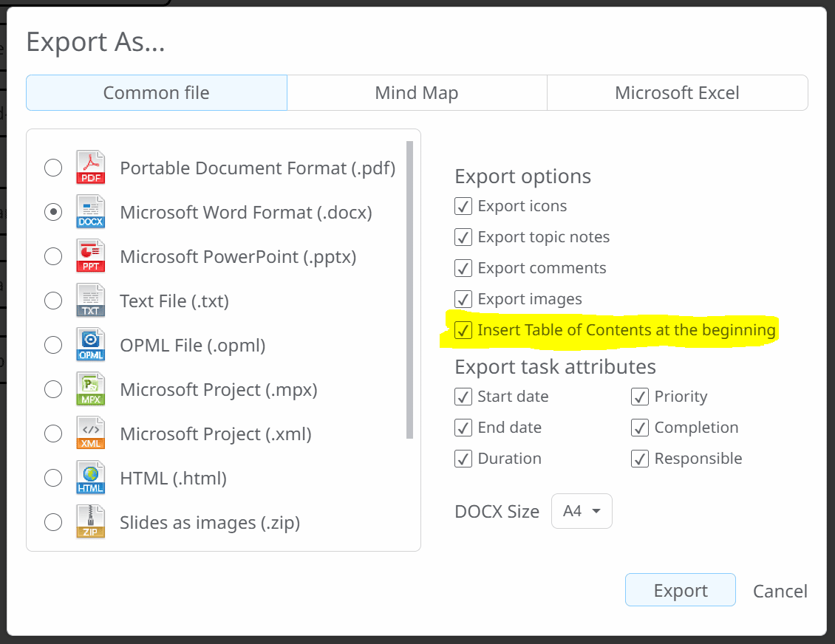
Task: Open the DOCX Size A4 dropdown
Action: 582,511
